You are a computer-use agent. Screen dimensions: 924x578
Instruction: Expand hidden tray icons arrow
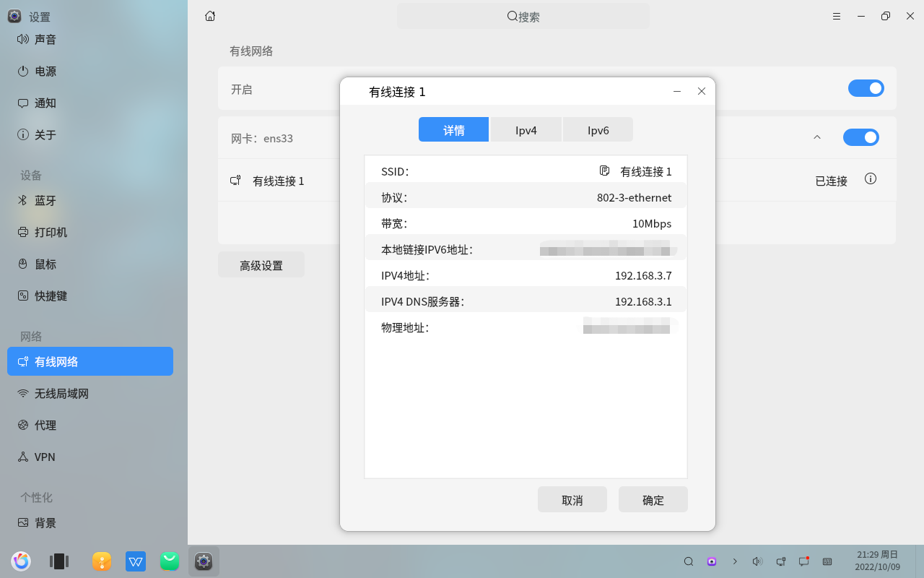735,561
